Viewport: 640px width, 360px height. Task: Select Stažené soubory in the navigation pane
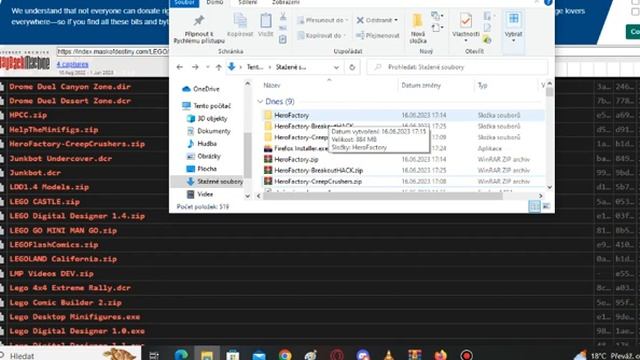(215, 181)
